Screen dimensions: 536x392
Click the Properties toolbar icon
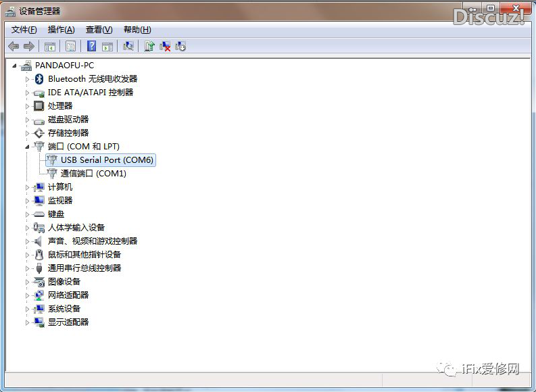click(x=70, y=47)
